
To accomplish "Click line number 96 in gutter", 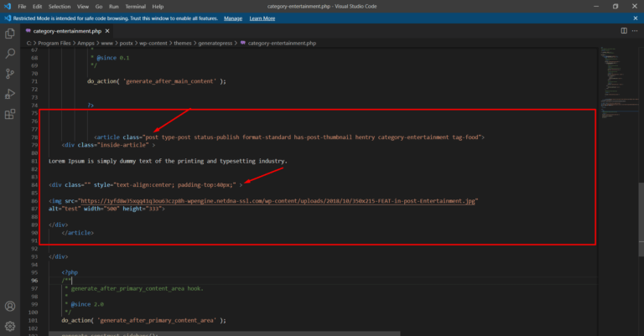I will tap(34, 281).
